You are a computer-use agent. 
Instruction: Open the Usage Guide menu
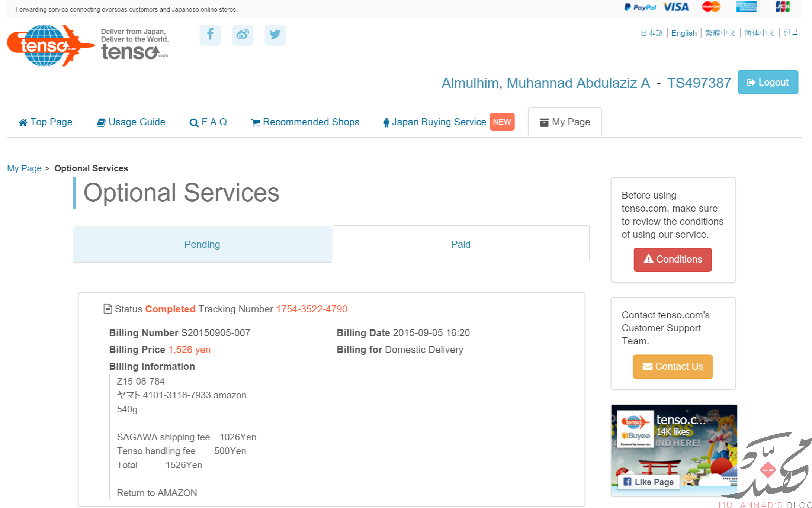(x=131, y=122)
